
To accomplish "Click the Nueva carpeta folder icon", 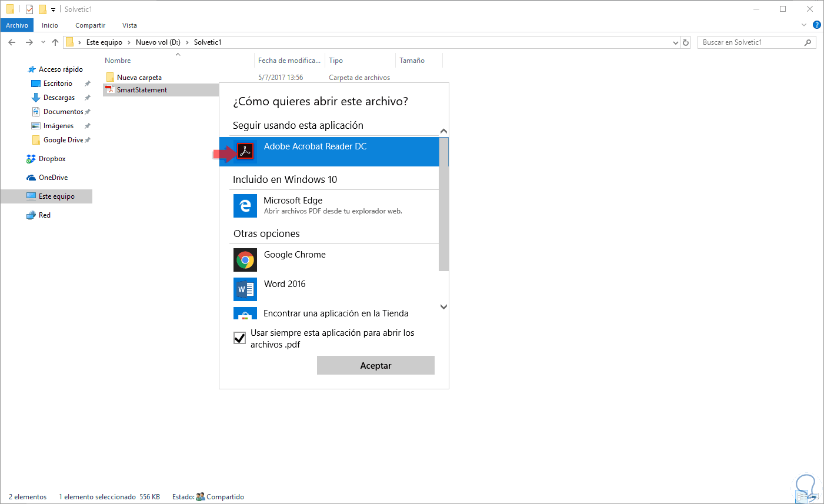I will (110, 77).
